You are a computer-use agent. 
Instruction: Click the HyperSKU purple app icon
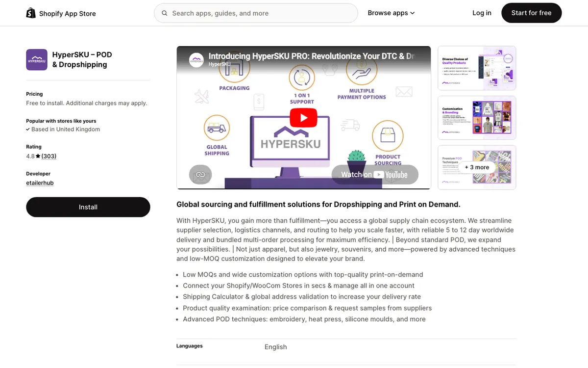pyautogui.click(x=37, y=60)
